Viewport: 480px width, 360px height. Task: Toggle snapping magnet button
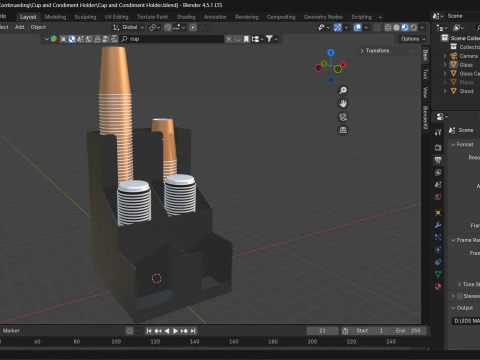pos(168,27)
